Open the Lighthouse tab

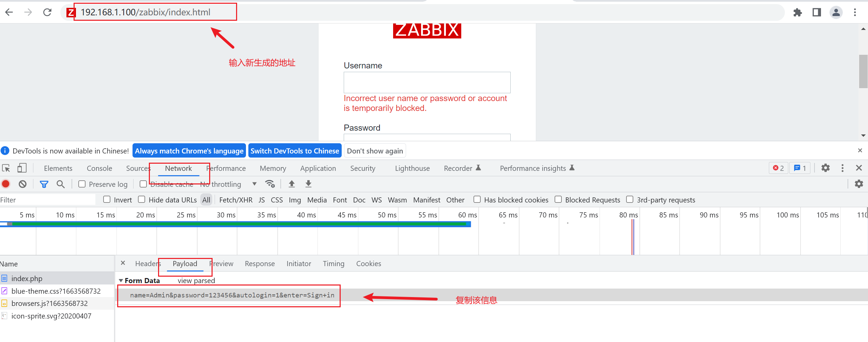(x=413, y=168)
